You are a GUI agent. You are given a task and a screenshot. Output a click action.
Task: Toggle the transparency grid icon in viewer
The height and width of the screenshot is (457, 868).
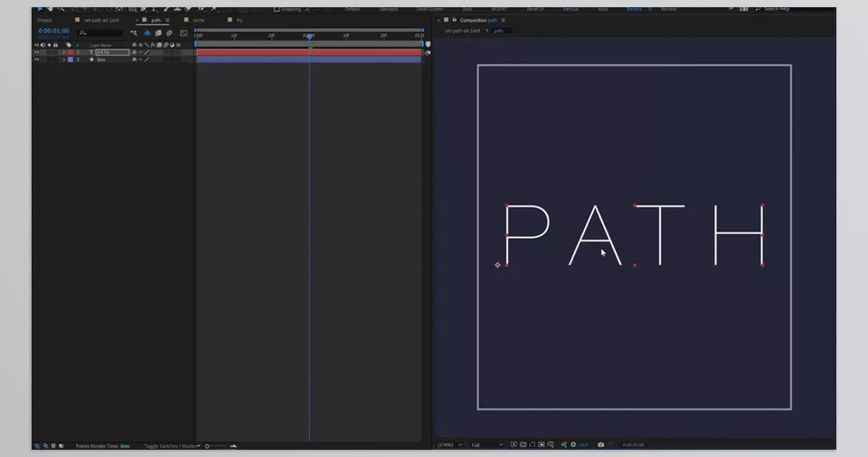point(523,444)
